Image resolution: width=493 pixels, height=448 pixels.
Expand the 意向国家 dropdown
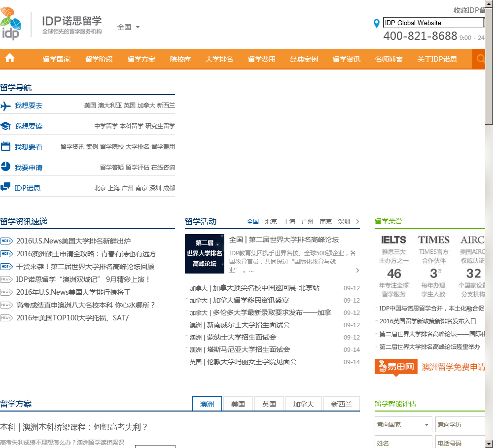tap(403, 425)
